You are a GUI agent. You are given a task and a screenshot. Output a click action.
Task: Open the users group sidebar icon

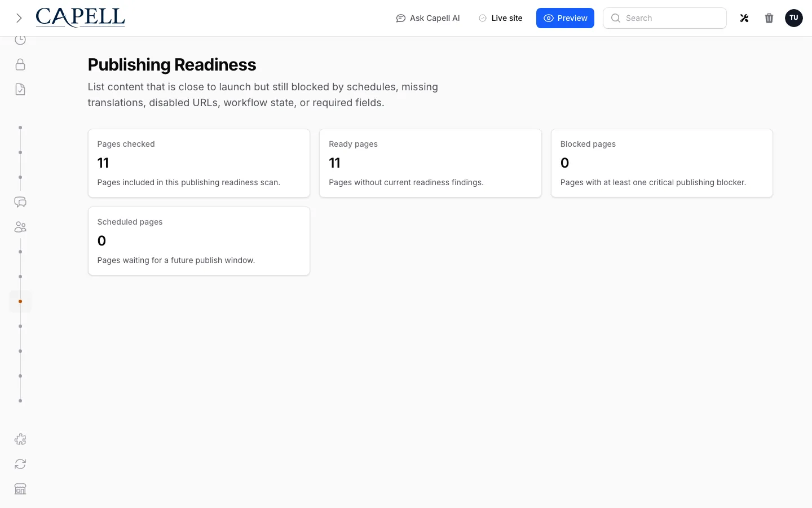(20, 227)
